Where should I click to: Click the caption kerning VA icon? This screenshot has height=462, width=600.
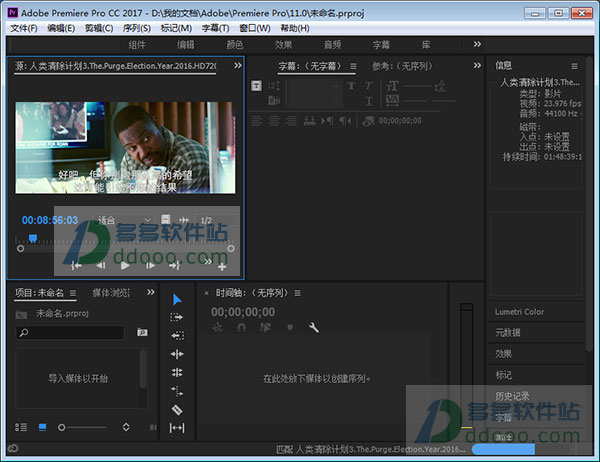[393, 101]
